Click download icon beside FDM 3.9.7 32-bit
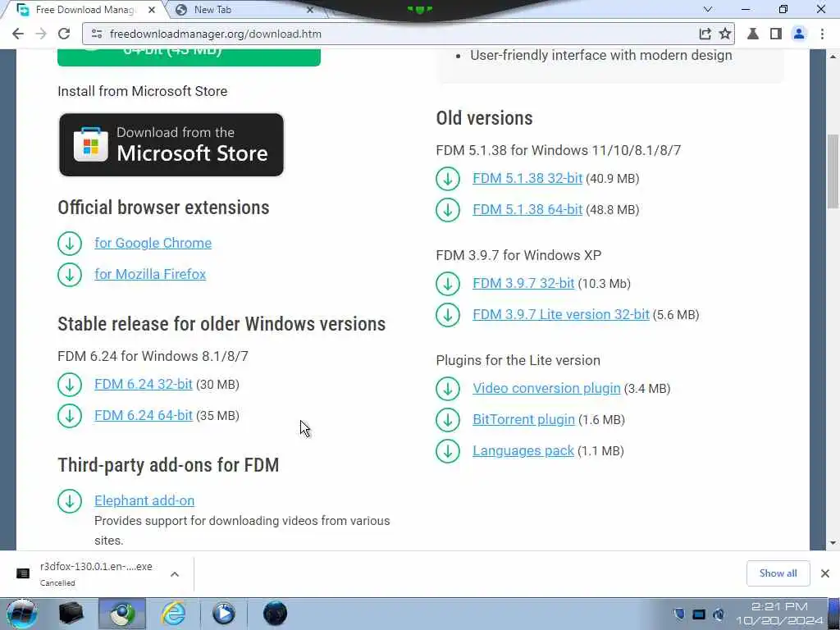The image size is (840, 630). [x=448, y=284]
